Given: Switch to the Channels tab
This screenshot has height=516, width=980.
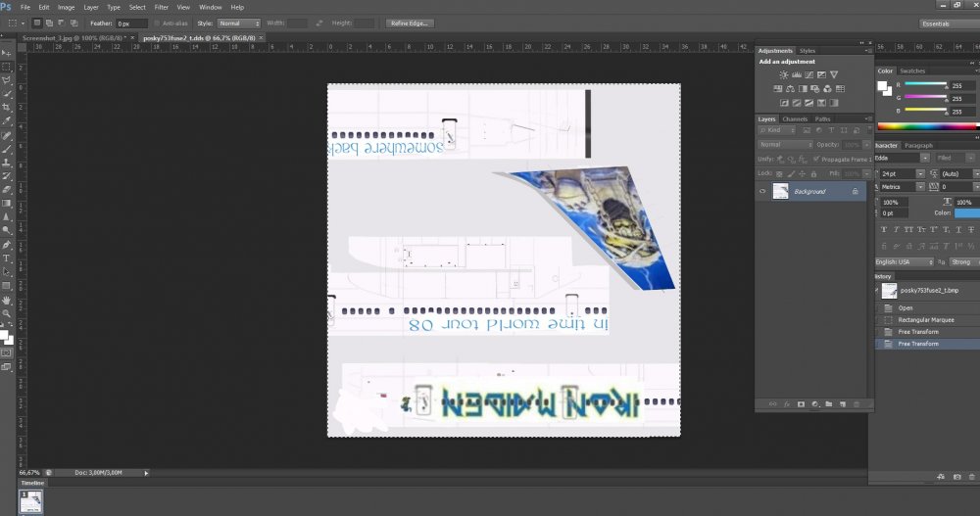Looking at the screenshot, I should [x=795, y=118].
